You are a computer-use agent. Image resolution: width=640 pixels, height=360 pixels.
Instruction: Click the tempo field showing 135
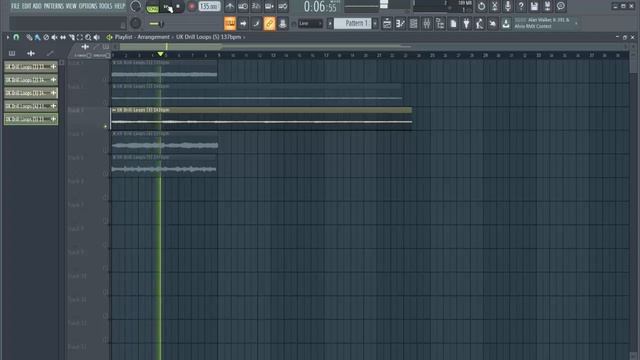click(x=209, y=7)
